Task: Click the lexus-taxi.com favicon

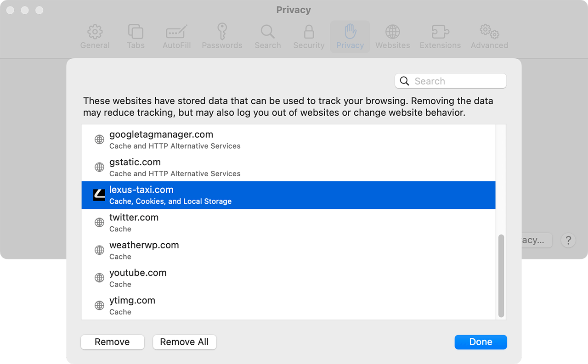Action: point(99,195)
